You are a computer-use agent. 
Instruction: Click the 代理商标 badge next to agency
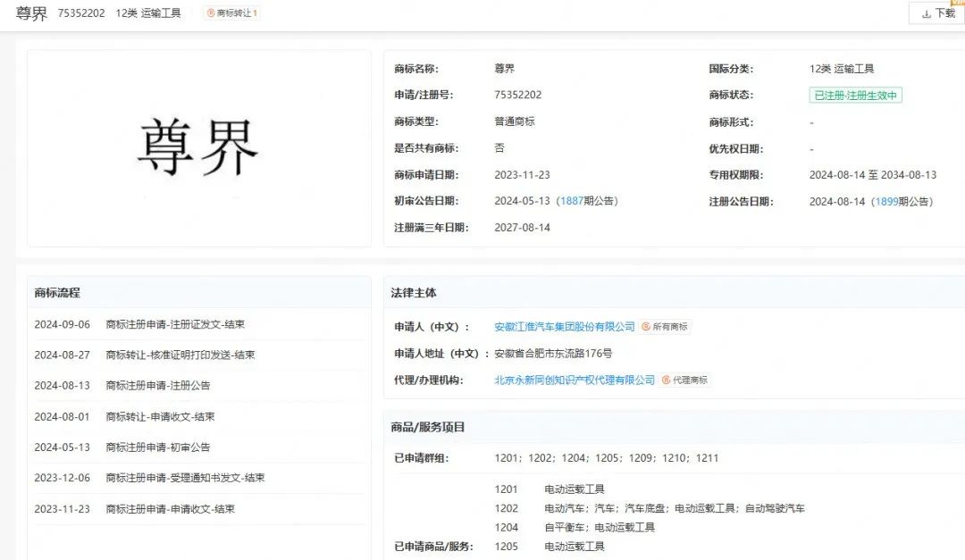click(684, 380)
